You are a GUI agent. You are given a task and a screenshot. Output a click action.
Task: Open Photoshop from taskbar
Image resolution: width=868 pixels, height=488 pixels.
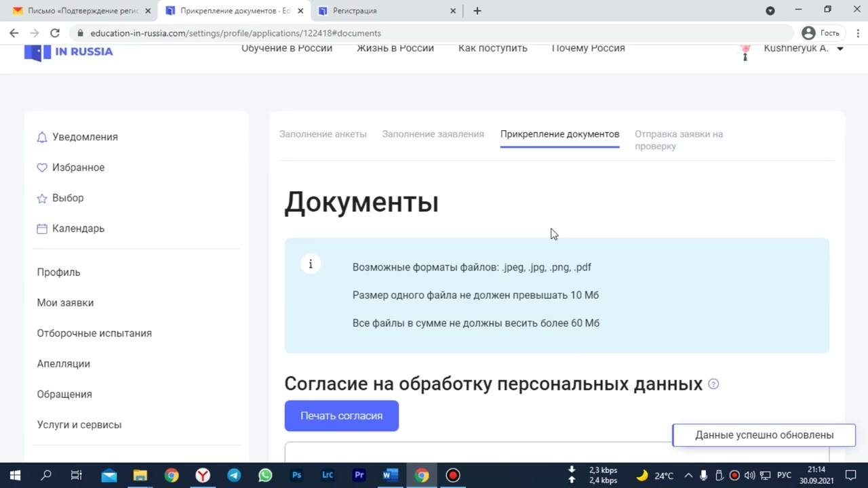pyautogui.click(x=296, y=475)
